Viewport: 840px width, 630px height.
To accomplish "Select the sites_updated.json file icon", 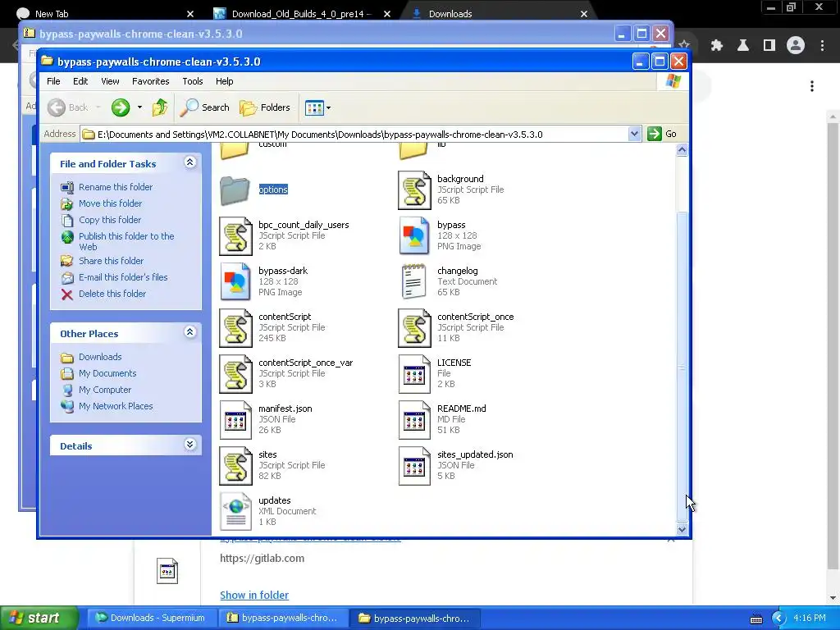I will (414, 466).
